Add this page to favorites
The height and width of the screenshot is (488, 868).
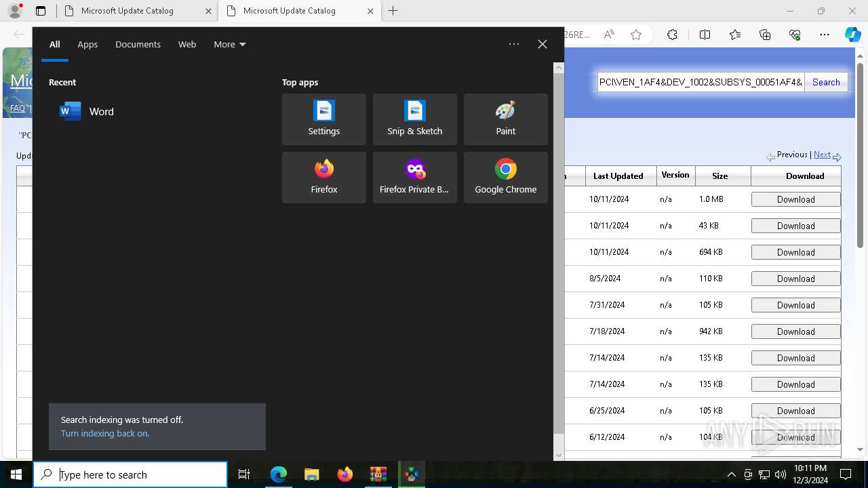636,35
